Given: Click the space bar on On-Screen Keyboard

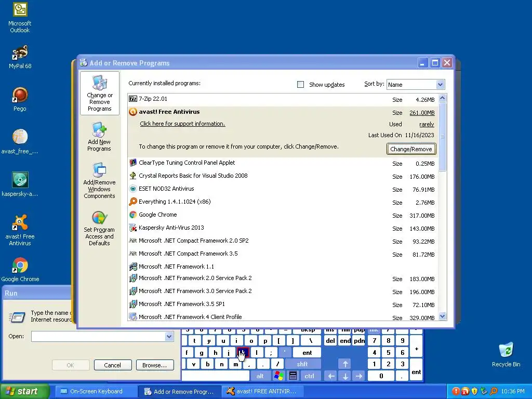Looking at the screenshot, I should (216, 376).
